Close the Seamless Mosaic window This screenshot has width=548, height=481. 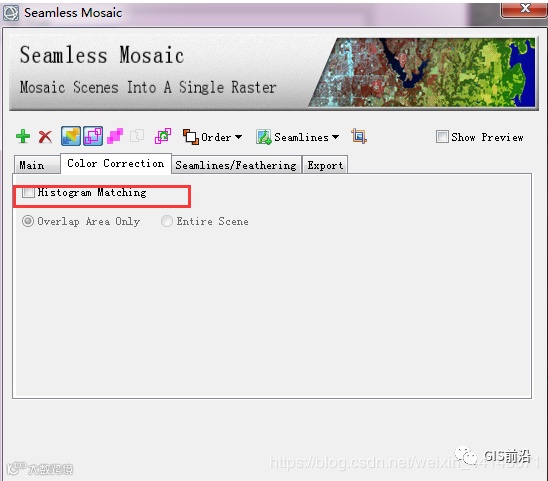[524, 8]
